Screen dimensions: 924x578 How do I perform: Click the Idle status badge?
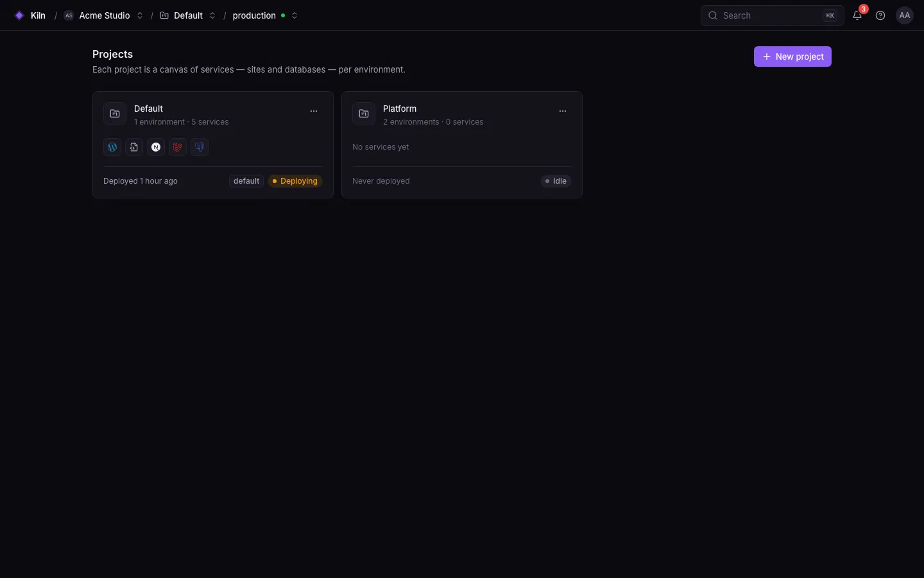(x=556, y=181)
